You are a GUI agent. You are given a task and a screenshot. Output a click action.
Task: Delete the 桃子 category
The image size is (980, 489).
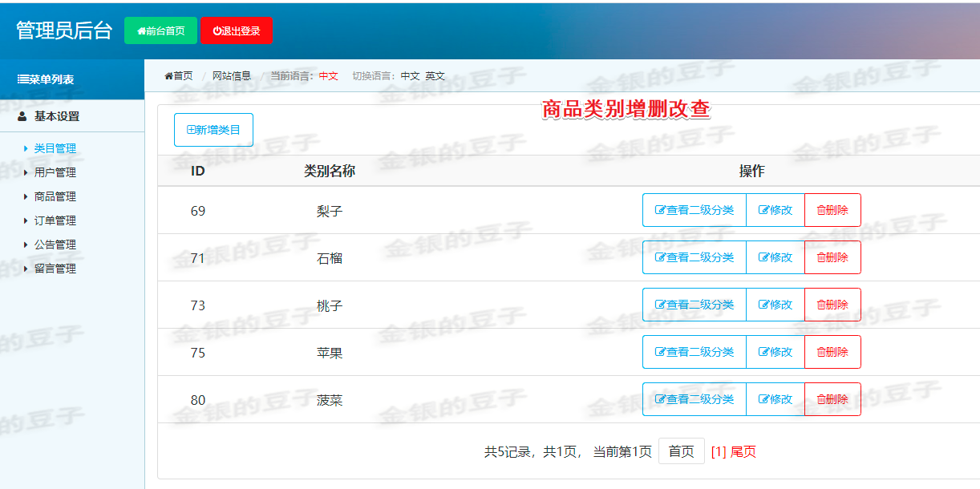pos(832,305)
